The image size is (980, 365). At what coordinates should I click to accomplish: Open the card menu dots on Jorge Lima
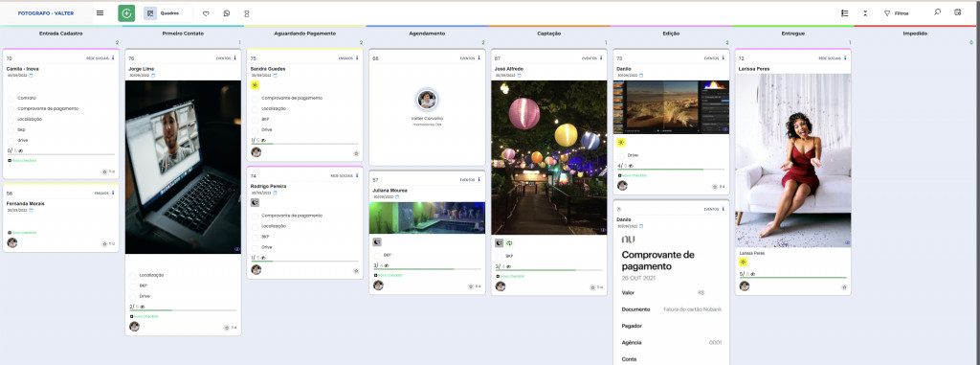235,58
